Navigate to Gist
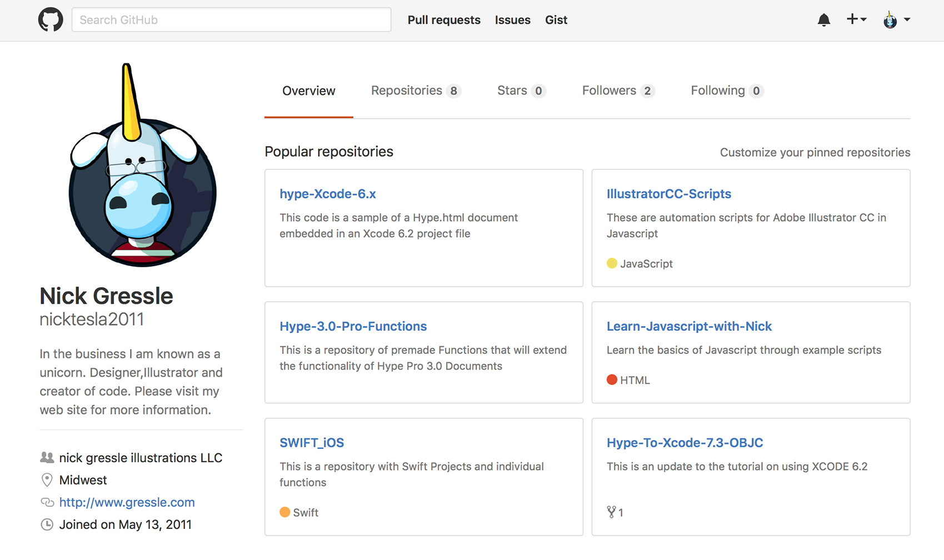Screen dimensions: 944x560 pos(556,20)
